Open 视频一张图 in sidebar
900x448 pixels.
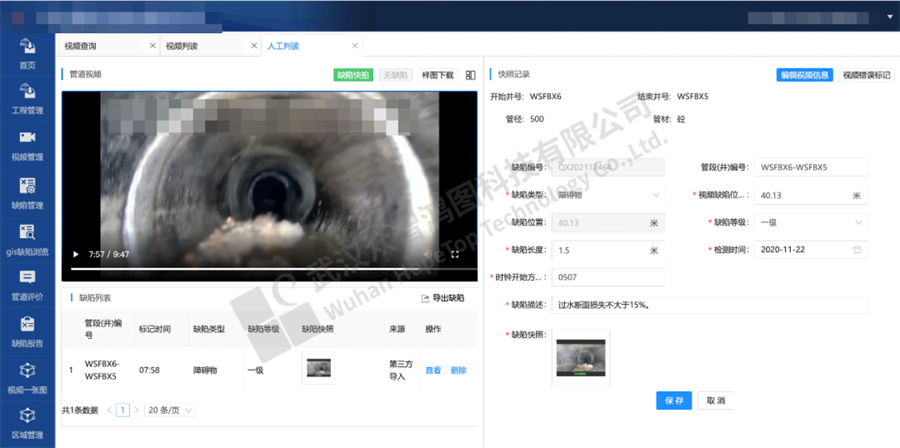tap(28, 378)
